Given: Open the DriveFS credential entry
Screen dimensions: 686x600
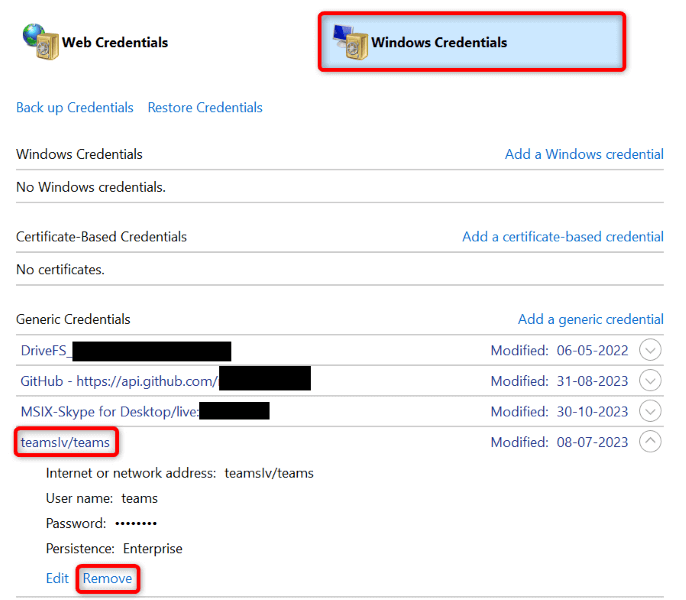Looking at the screenshot, I should click(46, 351).
